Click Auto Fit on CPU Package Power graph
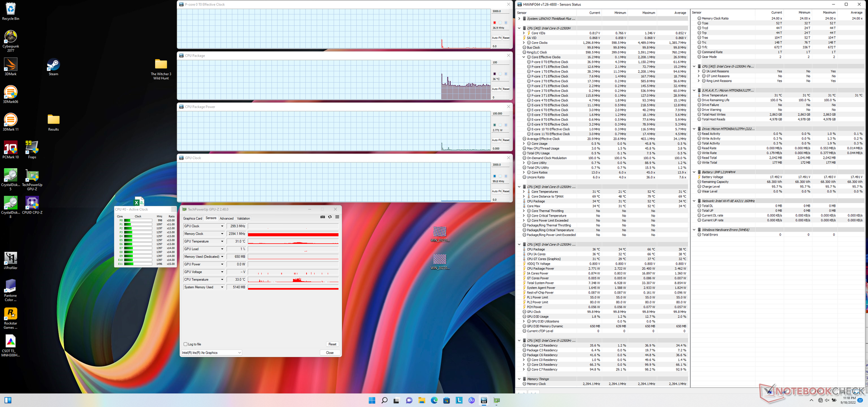The height and width of the screenshot is (407, 868). click(497, 140)
